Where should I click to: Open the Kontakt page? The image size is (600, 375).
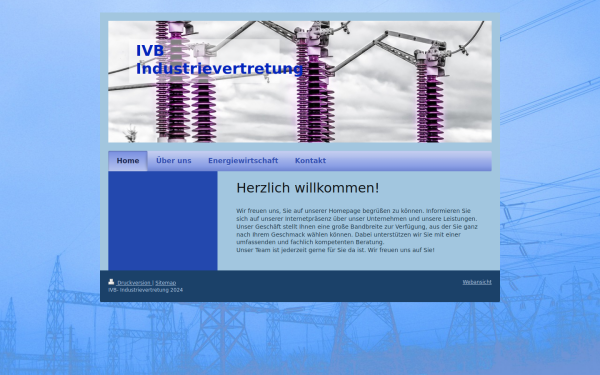coord(310,161)
